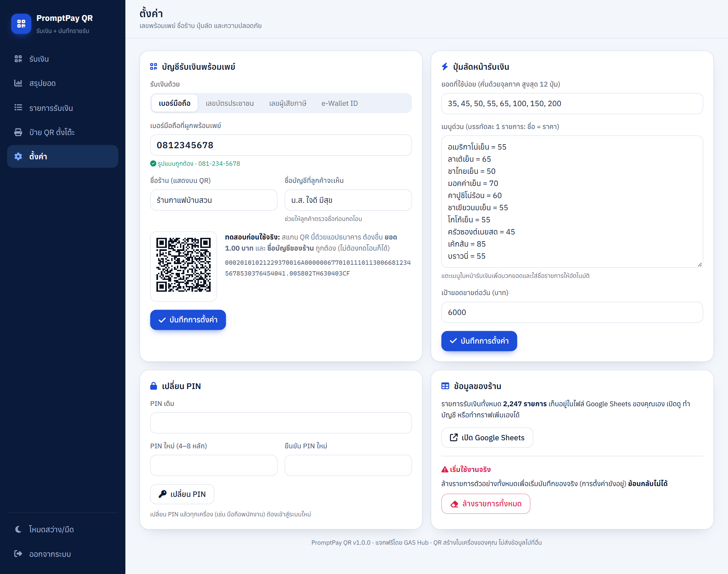Click the table icon beside ข้อมูลของร้าน
Image resolution: width=728 pixels, height=574 pixels.
click(445, 386)
